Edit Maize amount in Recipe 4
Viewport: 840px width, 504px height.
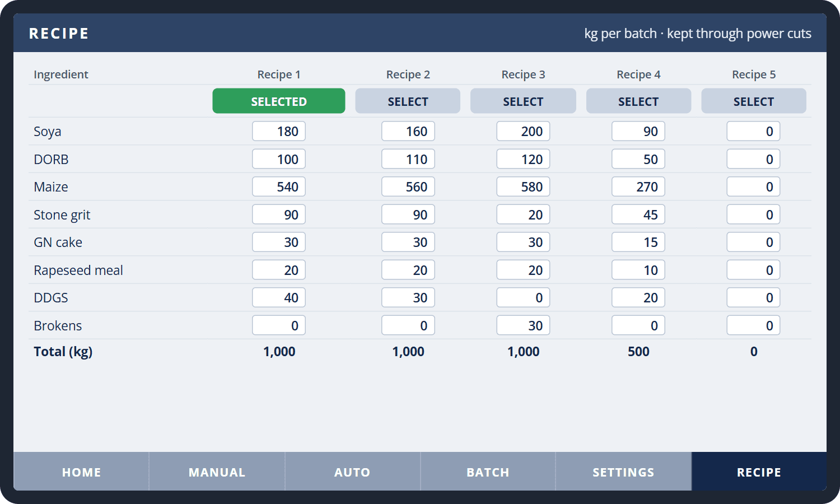[638, 186]
